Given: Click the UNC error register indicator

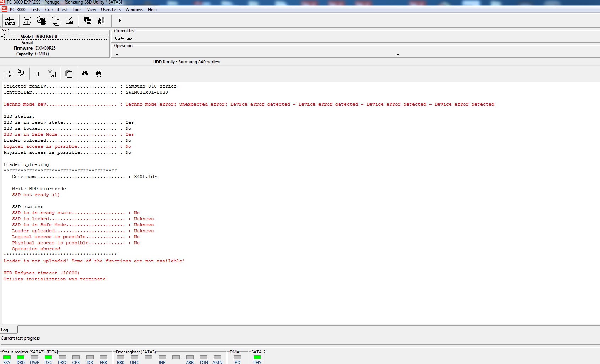Looking at the screenshot, I should tap(134, 358).
